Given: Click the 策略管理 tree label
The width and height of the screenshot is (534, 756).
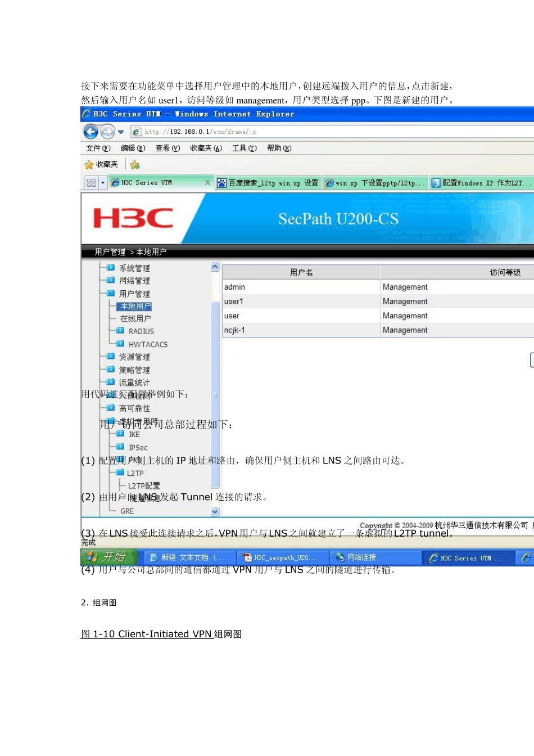Looking at the screenshot, I should click(x=134, y=370).
